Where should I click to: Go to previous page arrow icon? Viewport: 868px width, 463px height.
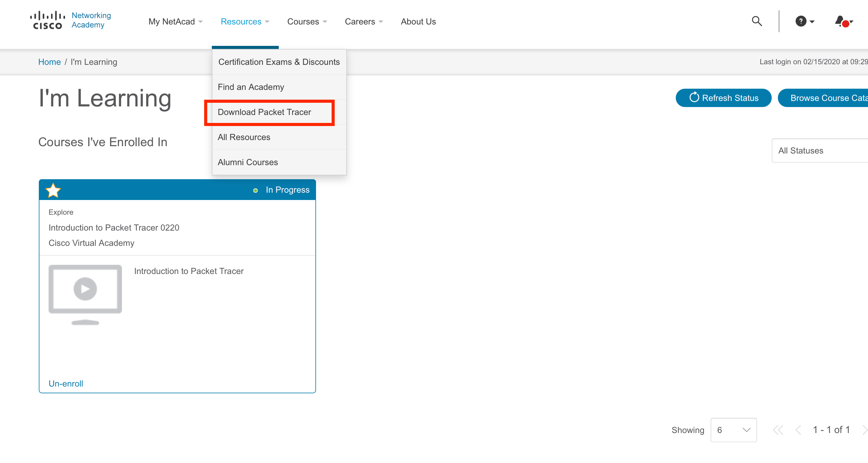click(x=798, y=430)
